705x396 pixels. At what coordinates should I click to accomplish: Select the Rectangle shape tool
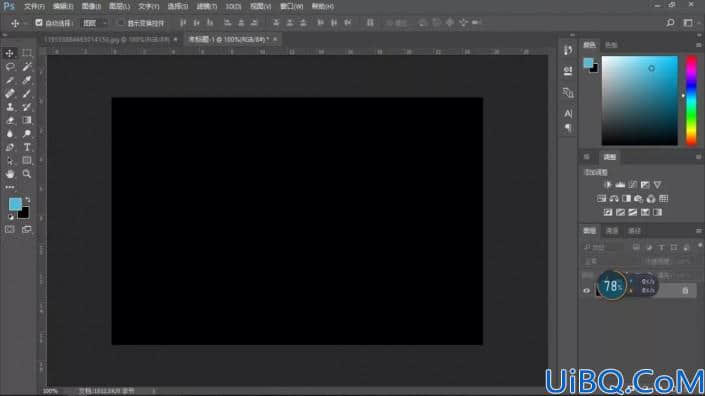tap(27, 161)
